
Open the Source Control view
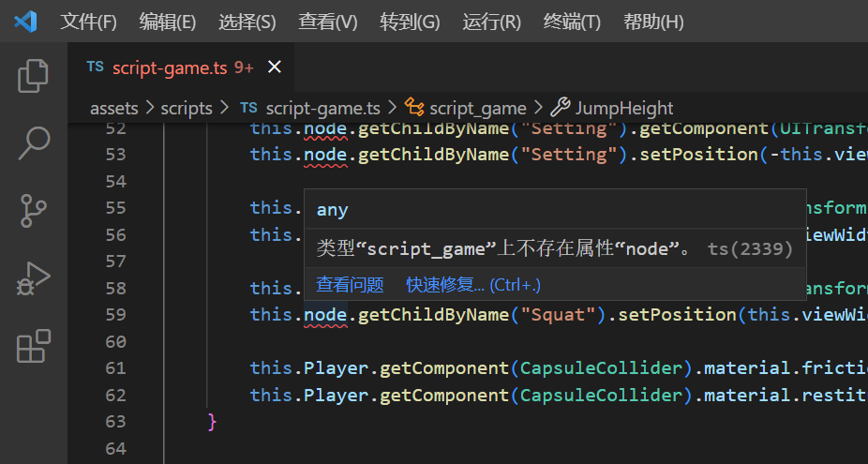pos(33,210)
